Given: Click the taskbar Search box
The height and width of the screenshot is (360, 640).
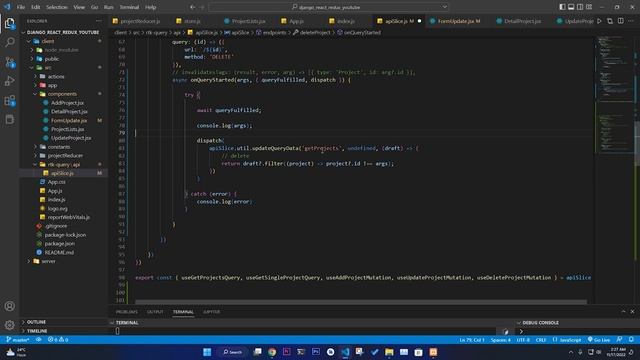Looking at the screenshot, I should point(232,352).
